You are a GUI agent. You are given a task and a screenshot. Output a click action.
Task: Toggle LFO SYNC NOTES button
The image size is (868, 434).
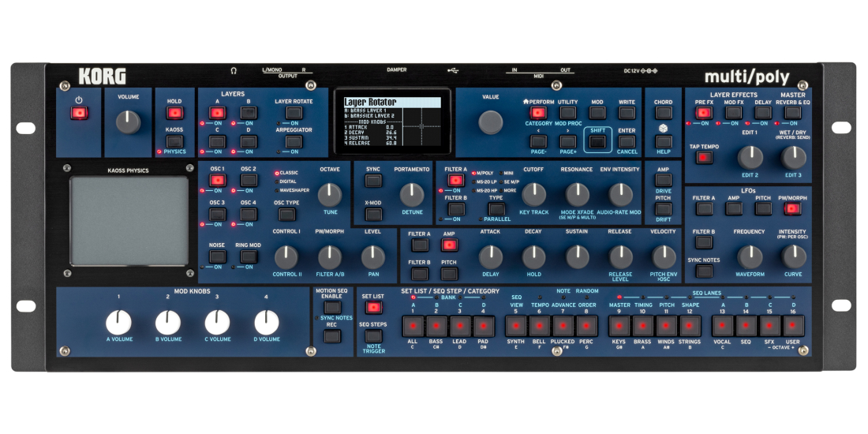(704, 271)
